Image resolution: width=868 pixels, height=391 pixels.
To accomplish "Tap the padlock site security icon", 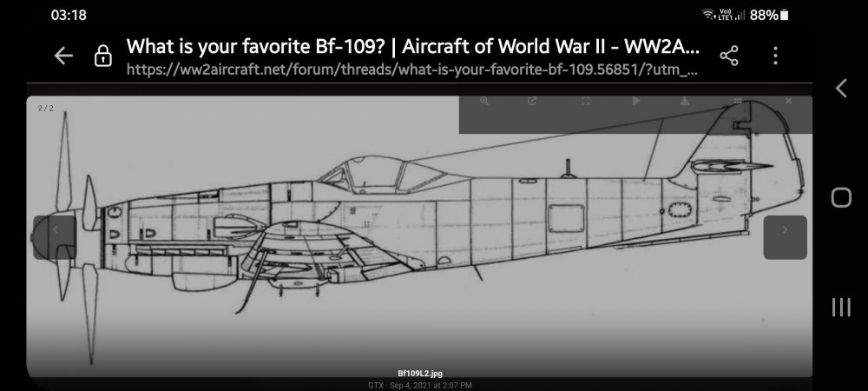I will pos(103,56).
